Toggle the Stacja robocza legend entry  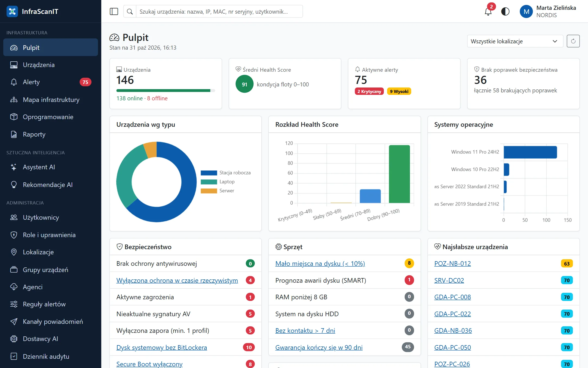pos(226,173)
